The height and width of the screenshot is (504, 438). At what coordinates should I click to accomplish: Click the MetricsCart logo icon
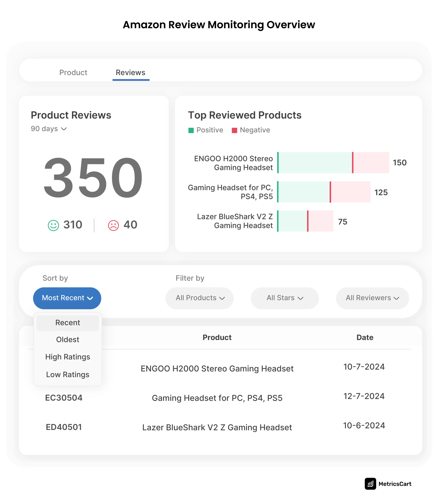pos(370,484)
